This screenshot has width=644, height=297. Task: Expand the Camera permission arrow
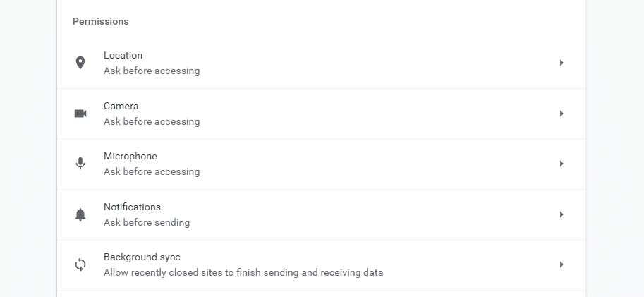pyautogui.click(x=561, y=114)
